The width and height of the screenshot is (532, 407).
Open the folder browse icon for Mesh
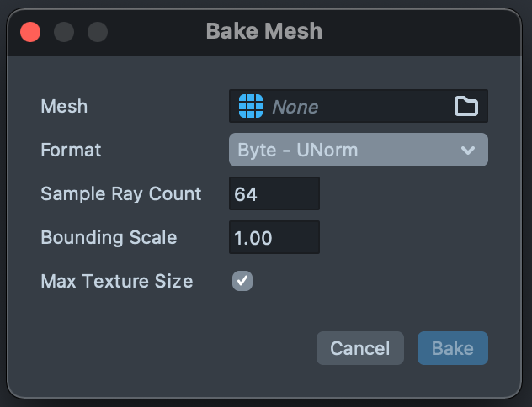[465, 106]
